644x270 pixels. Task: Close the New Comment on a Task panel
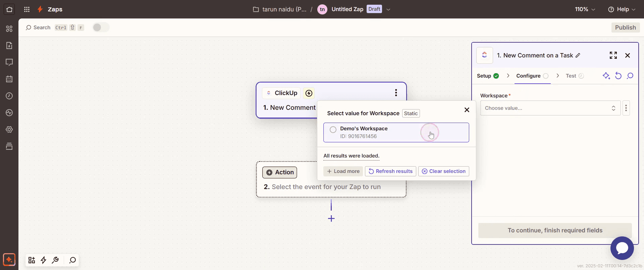(628, 55)
